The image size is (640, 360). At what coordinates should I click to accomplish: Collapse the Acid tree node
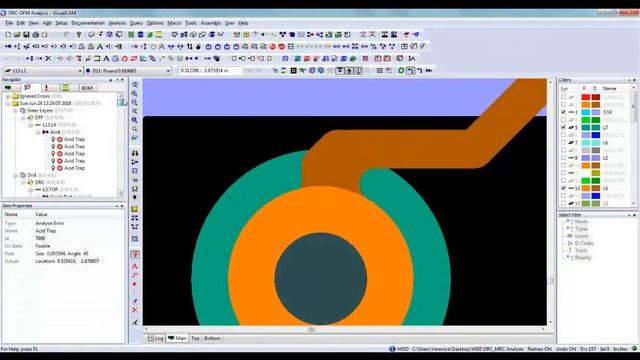38,132
